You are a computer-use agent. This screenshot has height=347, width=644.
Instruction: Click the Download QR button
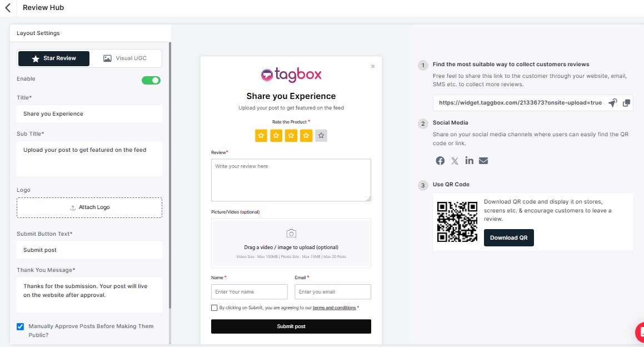(x=508, y=237)
